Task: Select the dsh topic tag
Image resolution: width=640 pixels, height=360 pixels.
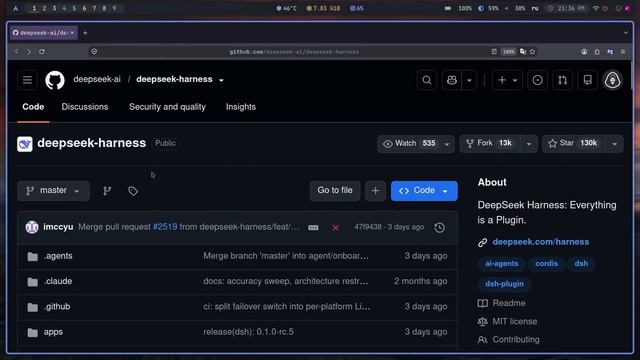Action: pos(581,264)
